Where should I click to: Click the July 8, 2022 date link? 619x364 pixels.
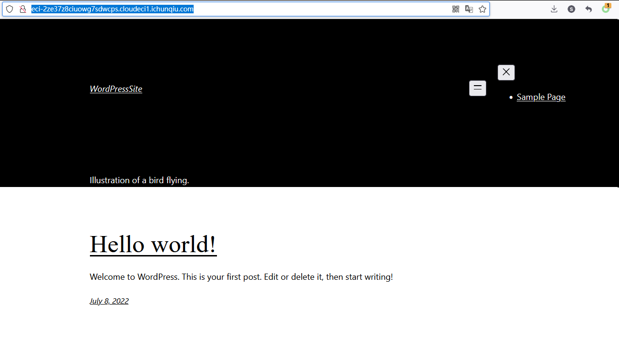pyautogui.click(x=109, y=301)
